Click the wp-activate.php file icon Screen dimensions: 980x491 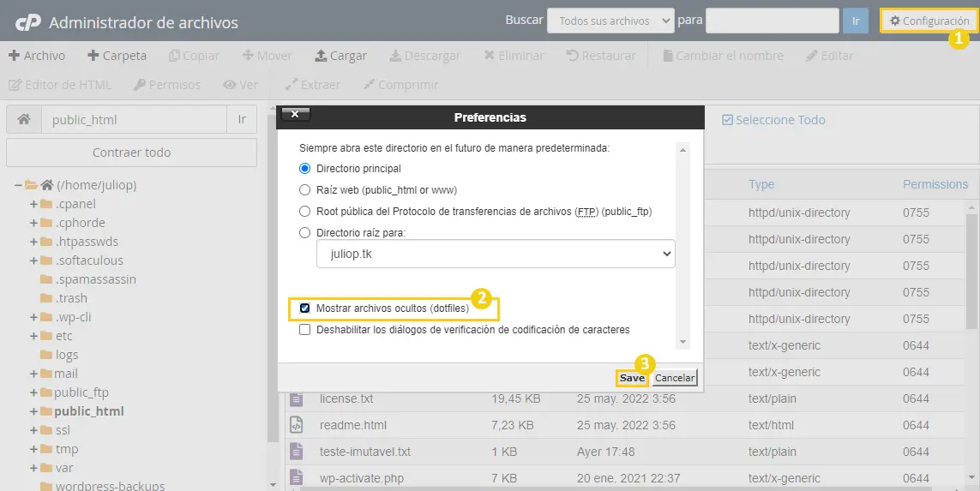pos(297,478)
